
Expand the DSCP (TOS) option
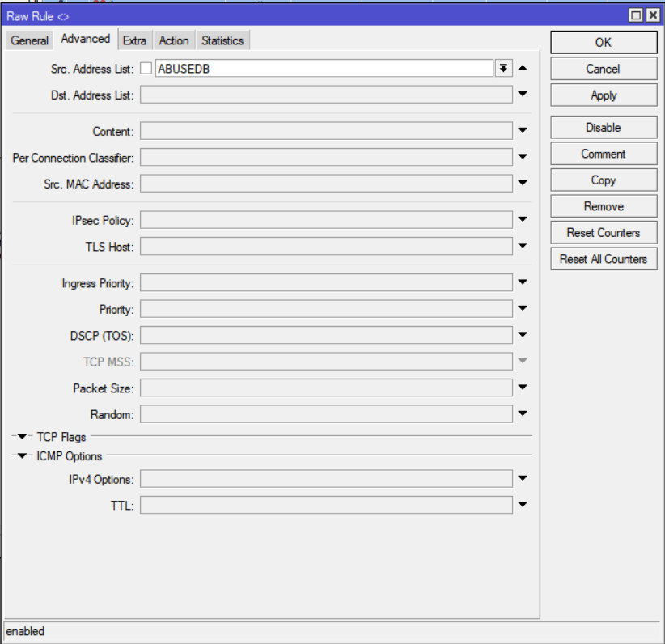(523, 336)
